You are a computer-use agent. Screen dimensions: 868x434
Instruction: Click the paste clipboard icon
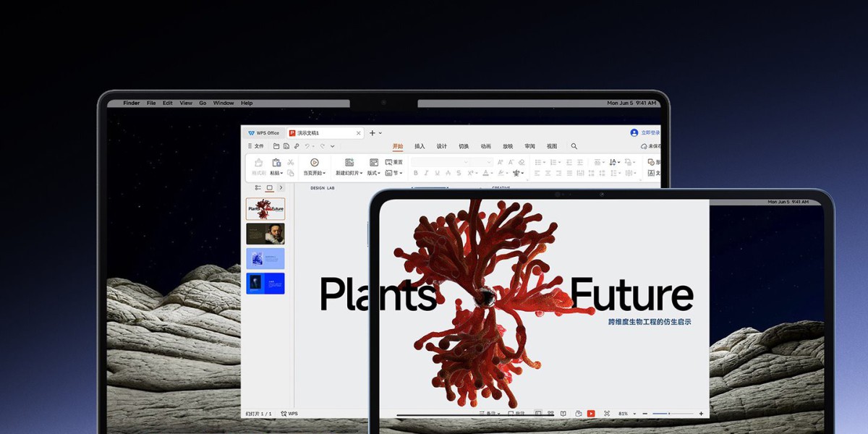276,163
